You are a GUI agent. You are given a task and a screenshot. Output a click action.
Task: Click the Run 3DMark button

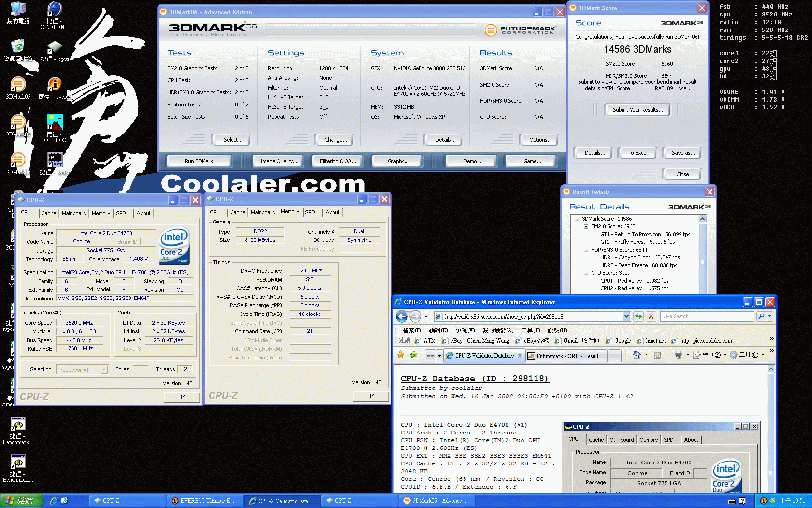[x=199, y=161]
